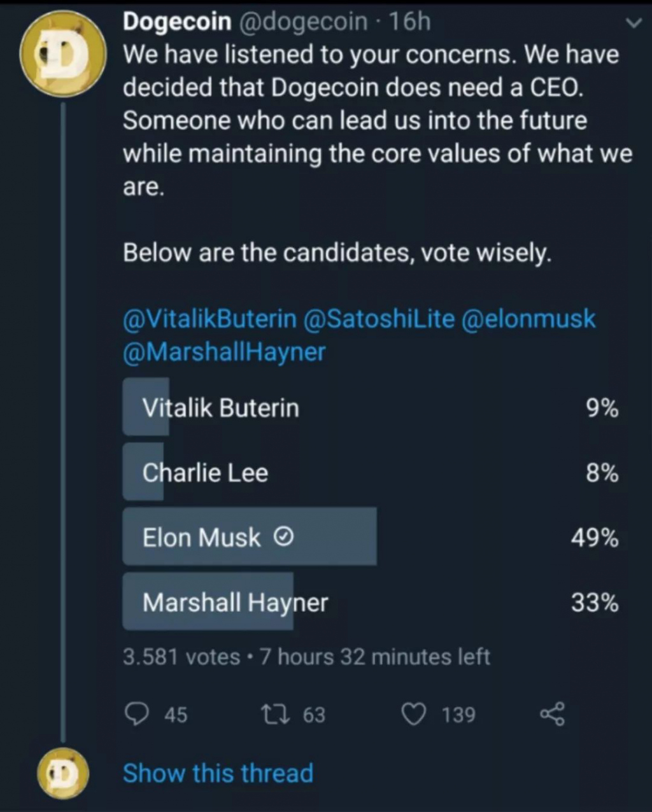The width and height of the screenshot is (652, 812).
Task: Like the tweet with the heart icon
Action: pyautogui.click(x=414, y=714)
